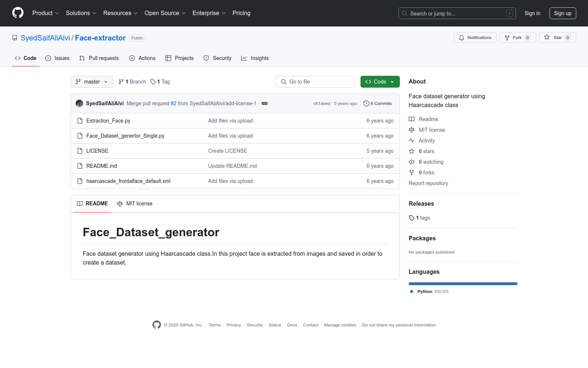
Task: Click the Create LICENSE commit message
Action: 227,151
